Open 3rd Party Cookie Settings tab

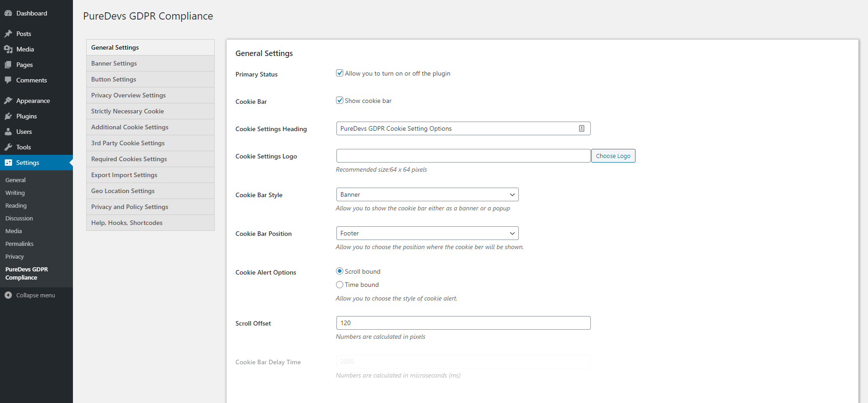(150, 143)
